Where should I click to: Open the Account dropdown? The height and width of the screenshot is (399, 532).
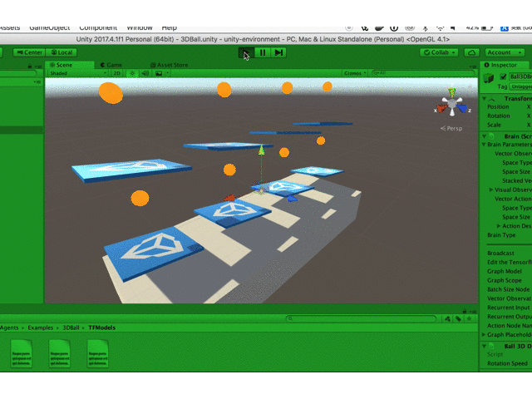(505, 52)
